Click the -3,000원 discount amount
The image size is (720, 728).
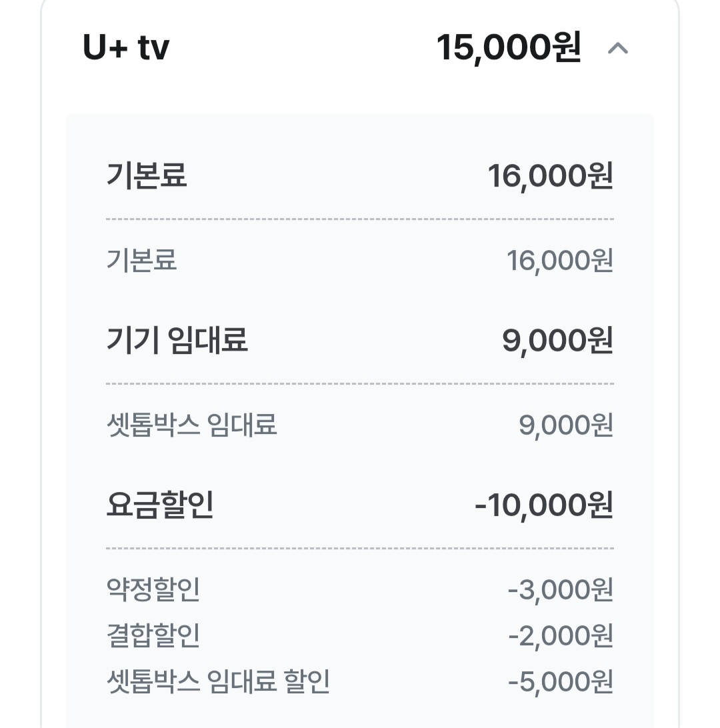coord(560,590)
